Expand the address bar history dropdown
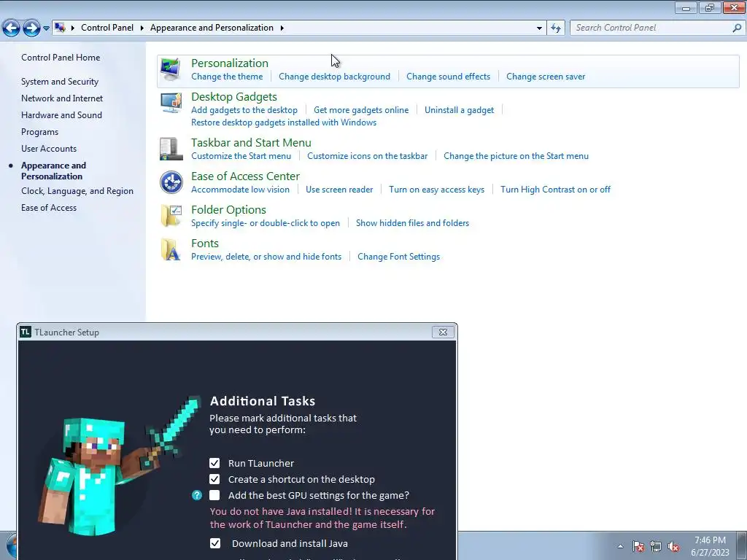Image resolution: width=747 pixels, height=560 pixels. [x=539, y=28]
